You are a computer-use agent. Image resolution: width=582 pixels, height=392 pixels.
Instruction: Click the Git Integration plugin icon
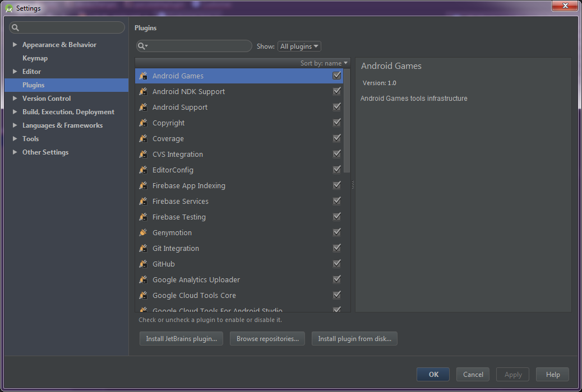144,248
